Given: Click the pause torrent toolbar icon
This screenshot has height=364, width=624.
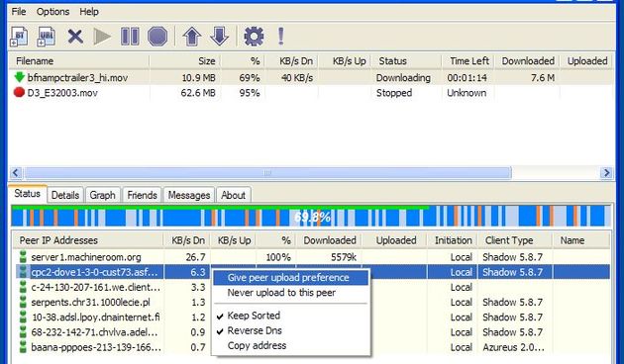Looking at the screenshot, I should [130, 37].
